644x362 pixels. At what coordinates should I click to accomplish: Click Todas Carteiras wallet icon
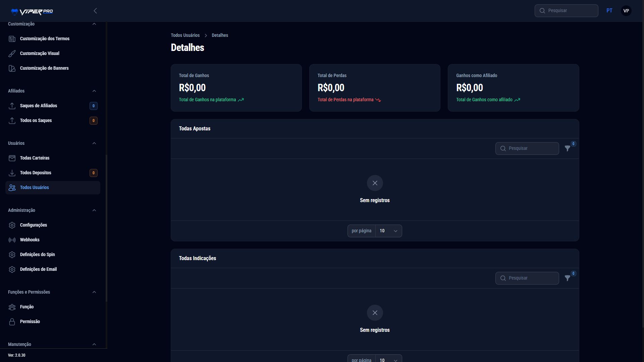12,158
